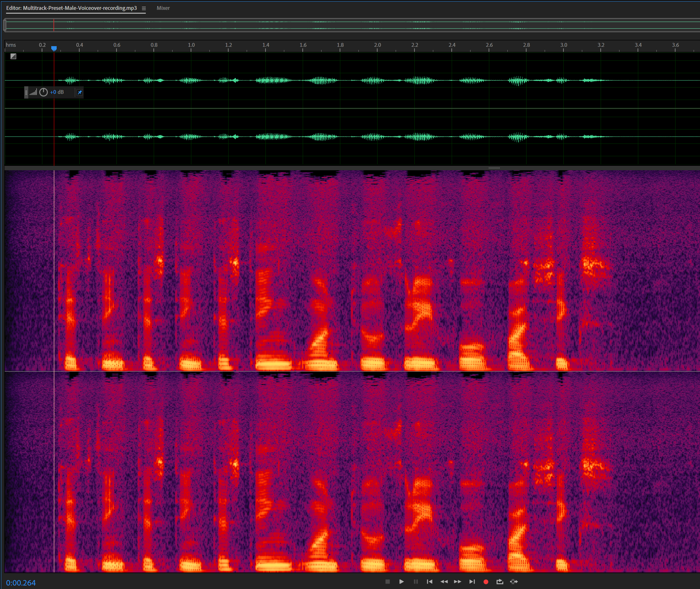
Task: Open the Editor panel menu icon
Action: [144, 8]
